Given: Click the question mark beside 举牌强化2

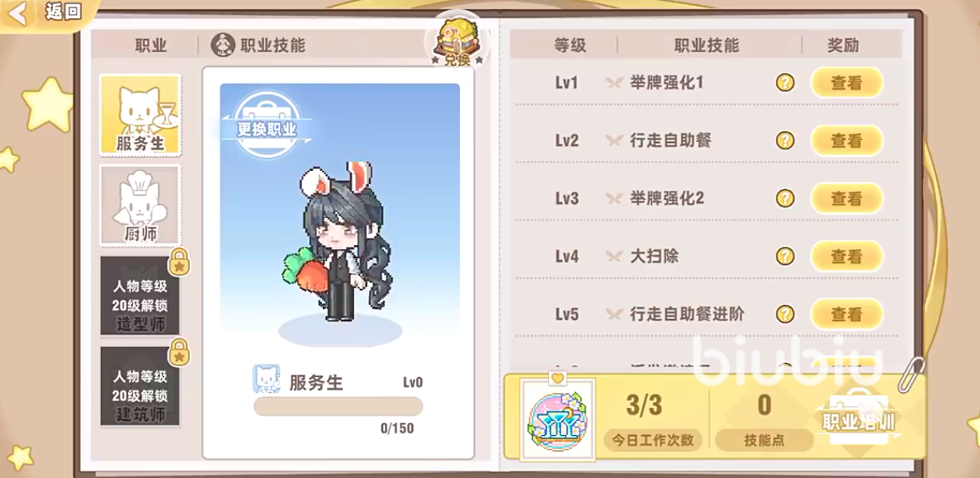Looking at the screenshot, I should point(785,199).
